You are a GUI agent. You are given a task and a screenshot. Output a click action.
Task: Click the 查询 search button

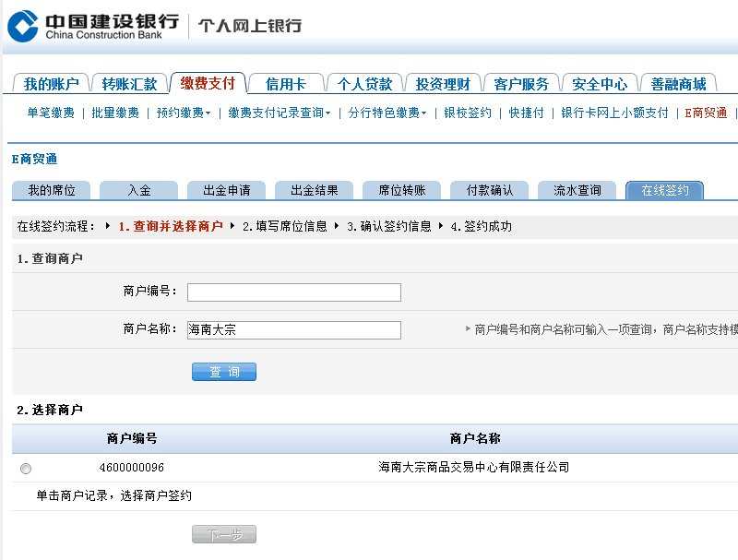(224, 372)
